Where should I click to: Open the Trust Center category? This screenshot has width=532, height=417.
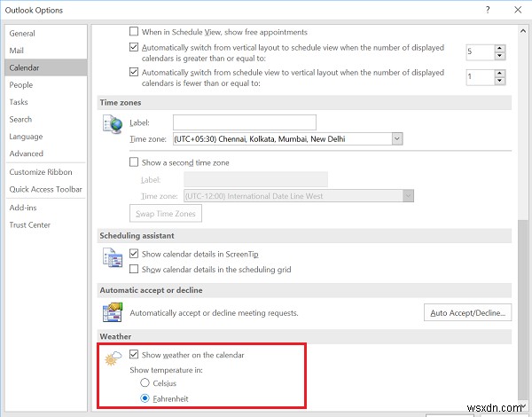(x=30, y=223)
